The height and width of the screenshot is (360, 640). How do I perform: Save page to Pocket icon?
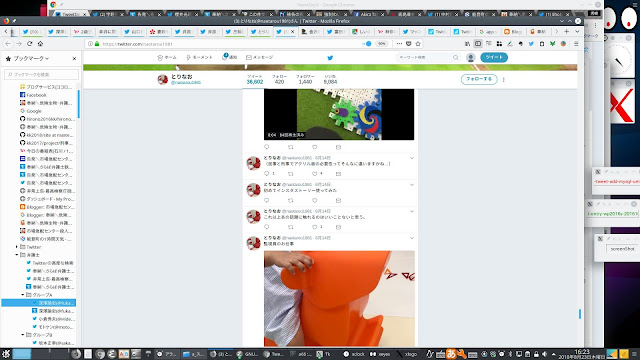(x=409, y=44)
